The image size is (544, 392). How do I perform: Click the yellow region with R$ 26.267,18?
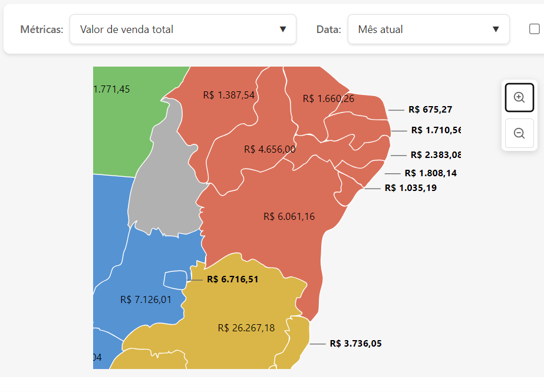246,328
